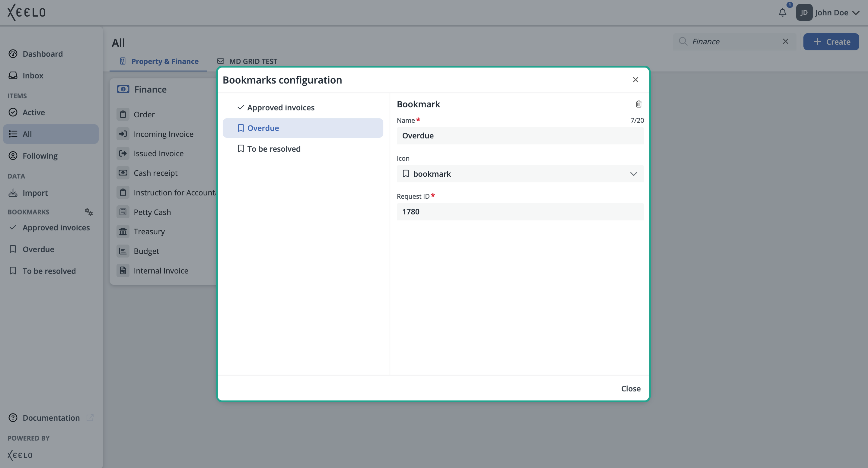Click the JD user avatar
Screen dimensions: 868x468
[804, 12]
